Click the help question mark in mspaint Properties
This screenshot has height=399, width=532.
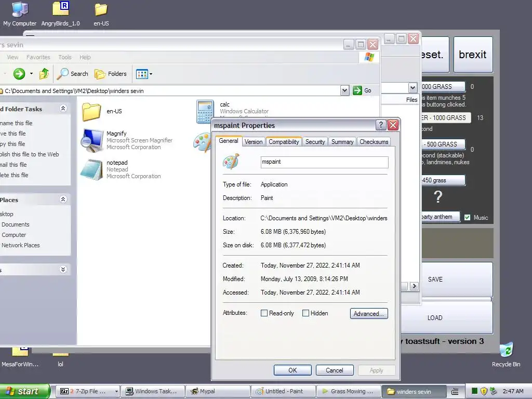(x=381, y=125)
